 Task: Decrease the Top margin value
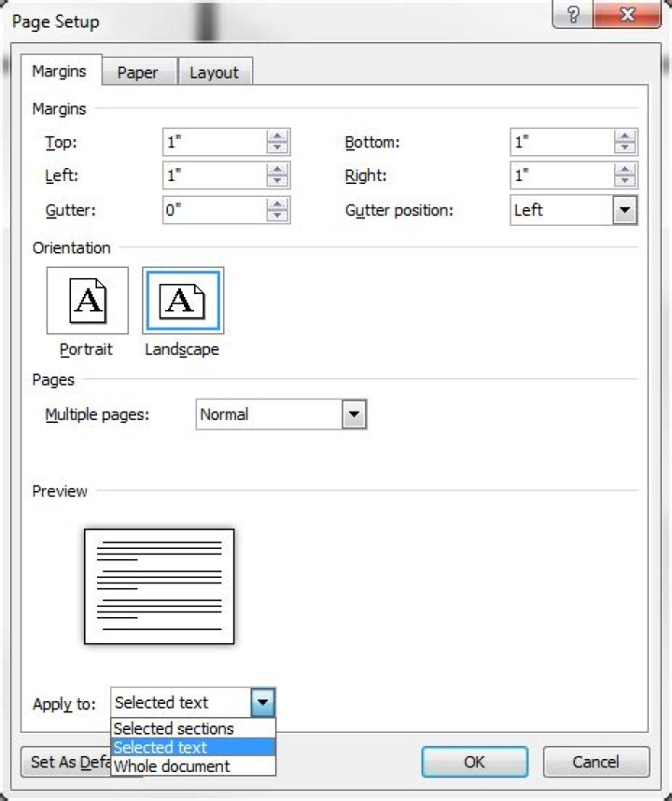click(277, 148)
